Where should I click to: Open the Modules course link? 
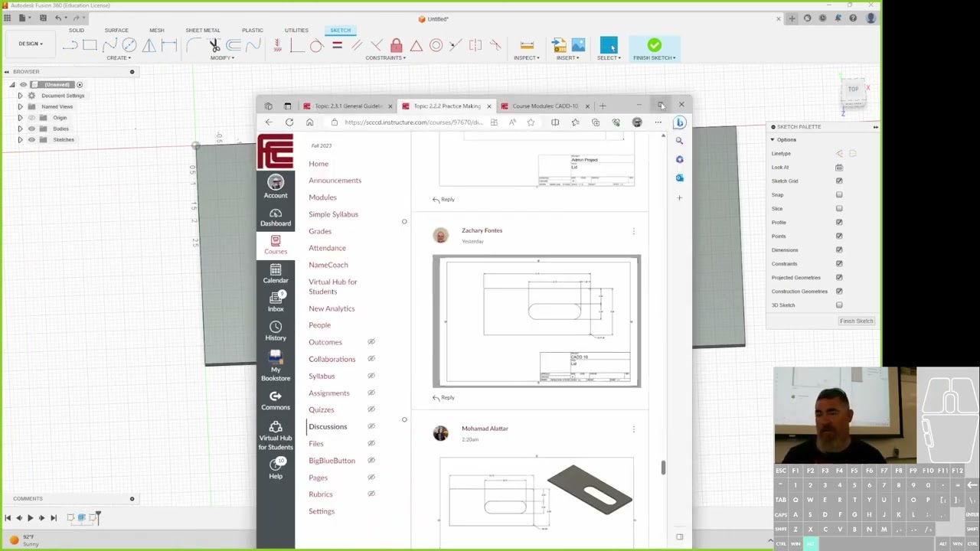point(322,197)
